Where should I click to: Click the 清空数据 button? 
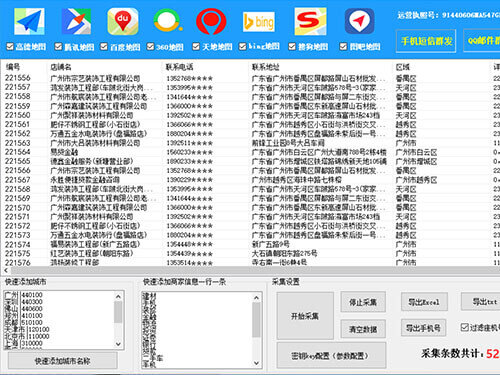pyautogui.click(x=363, y=329)
